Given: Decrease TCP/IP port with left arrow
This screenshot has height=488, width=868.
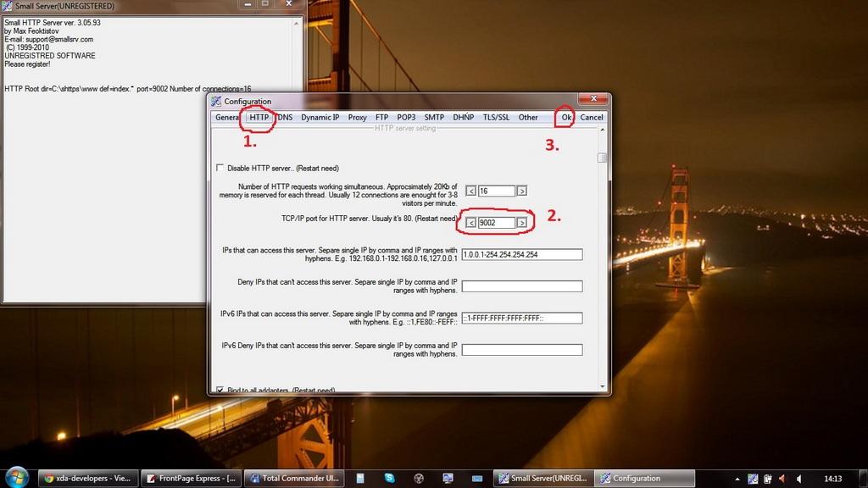Looking at the screenshot, I should click(x=470, y=223).
